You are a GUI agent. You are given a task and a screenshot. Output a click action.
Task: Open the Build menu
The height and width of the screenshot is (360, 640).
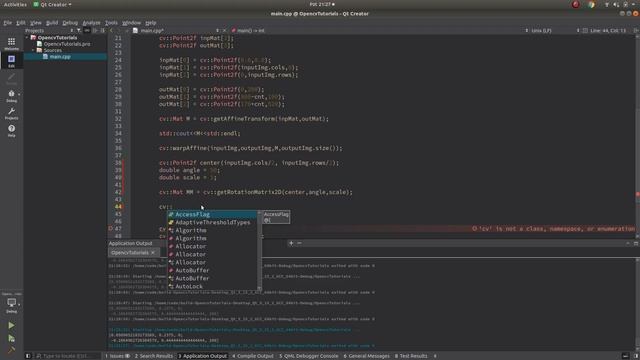[x=52, y=23]
